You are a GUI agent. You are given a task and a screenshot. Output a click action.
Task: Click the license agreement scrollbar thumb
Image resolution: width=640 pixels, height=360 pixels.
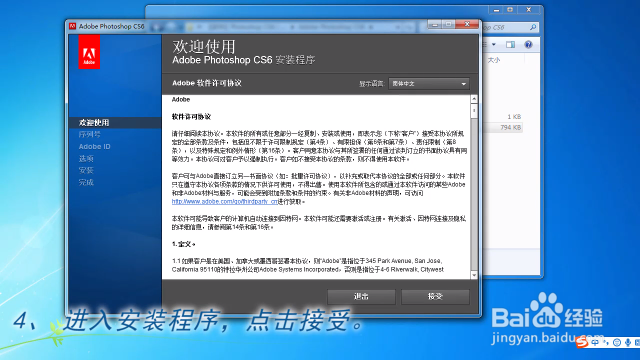pos(474,111)
